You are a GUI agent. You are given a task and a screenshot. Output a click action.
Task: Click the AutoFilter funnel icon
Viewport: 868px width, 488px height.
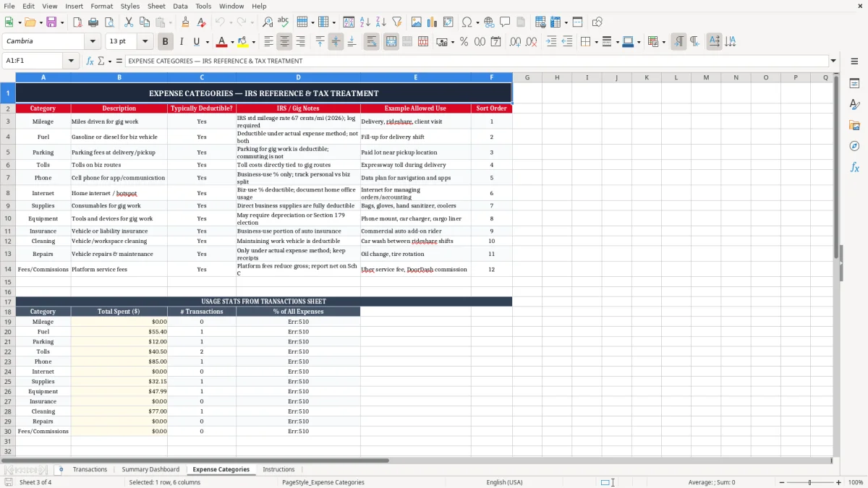pyautogui.click(x=396, y=22)
